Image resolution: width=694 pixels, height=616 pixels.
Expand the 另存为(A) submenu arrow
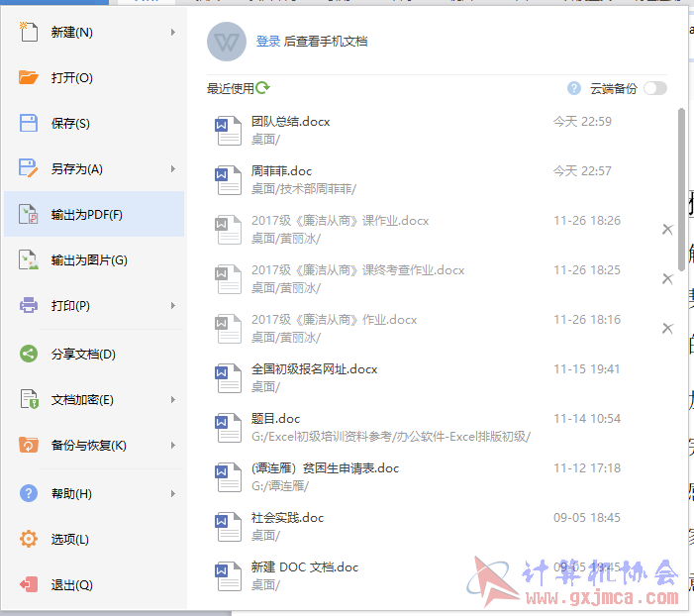173,168
